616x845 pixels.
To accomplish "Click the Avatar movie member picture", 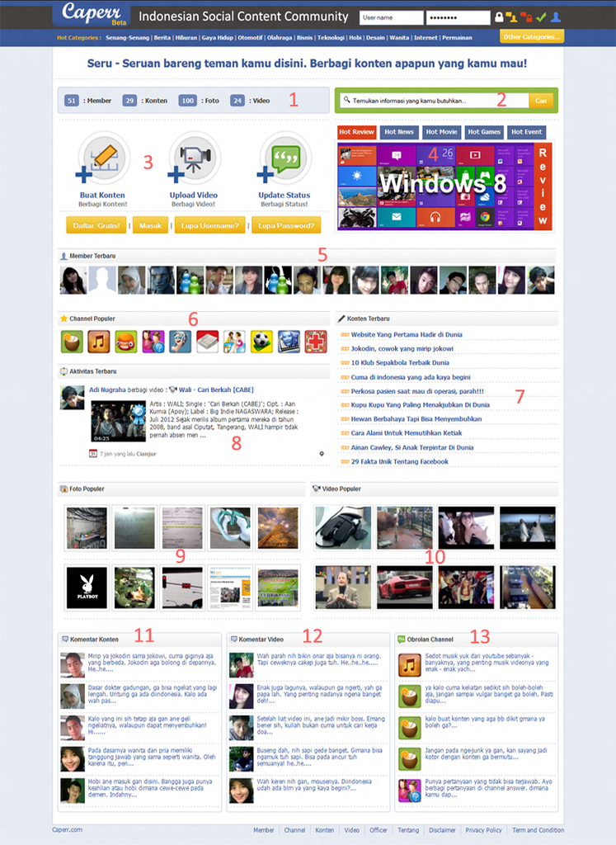I will tap(161, 281).
